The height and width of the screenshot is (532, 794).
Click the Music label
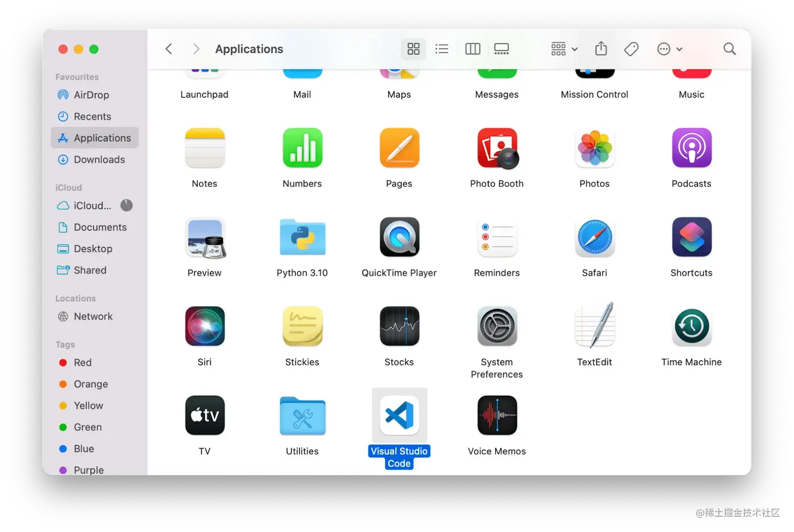pyautogui.click(x=692, y=94)
